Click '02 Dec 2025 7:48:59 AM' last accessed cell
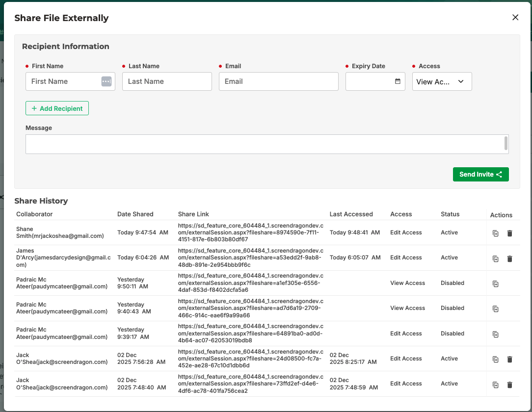The height and width of the screenshot is (412, 532). click(x=354, y=384)
